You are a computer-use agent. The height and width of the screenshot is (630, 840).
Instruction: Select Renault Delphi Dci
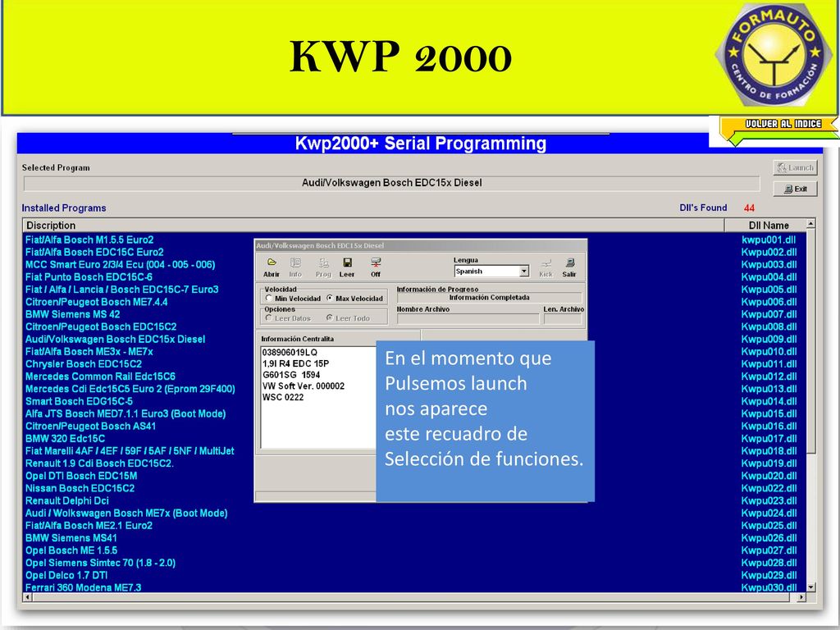(x=67, y=500)
